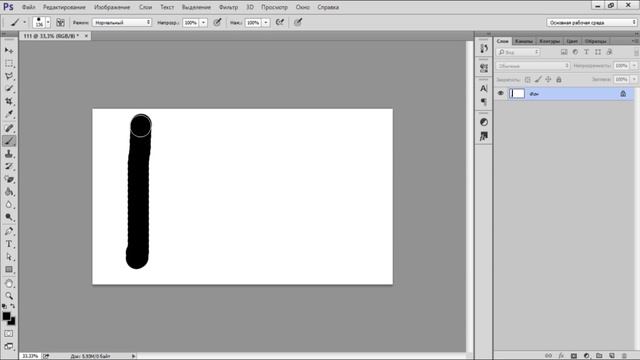Screen dimensions: 640x360
Task: Open status bar info arrow menu
Action: tap(133, 356)
